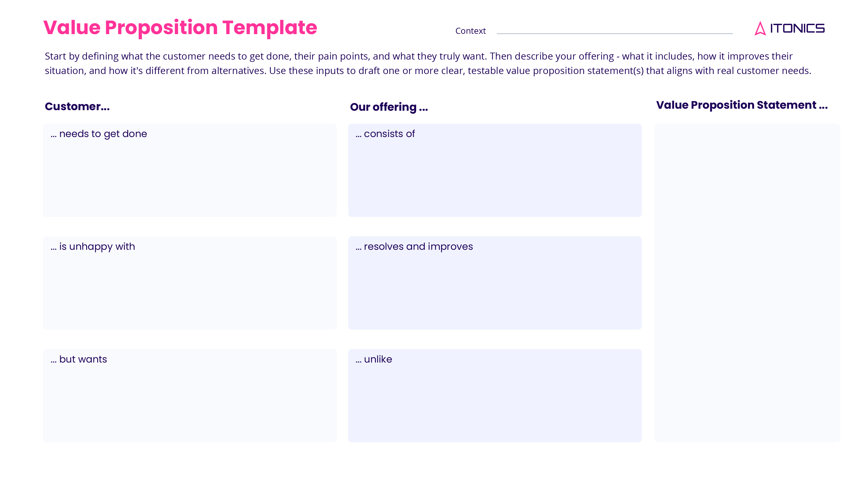
Task: Select the "Customer..." column heading
Action: click(x=77, y=106)
